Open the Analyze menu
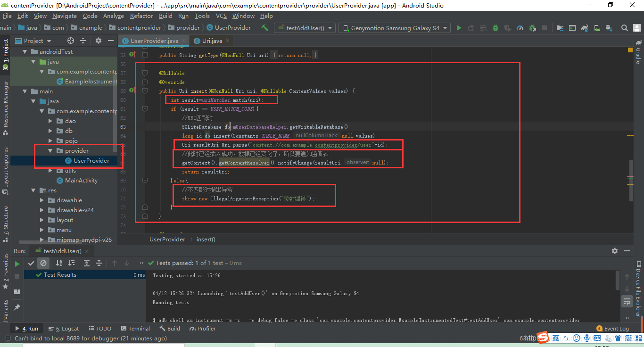 (114, 16)
